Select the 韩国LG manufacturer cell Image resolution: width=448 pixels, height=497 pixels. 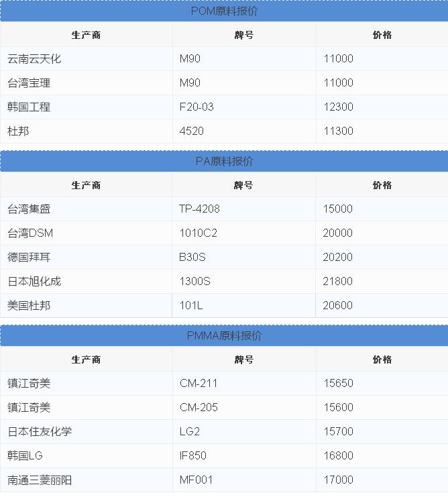86,455
